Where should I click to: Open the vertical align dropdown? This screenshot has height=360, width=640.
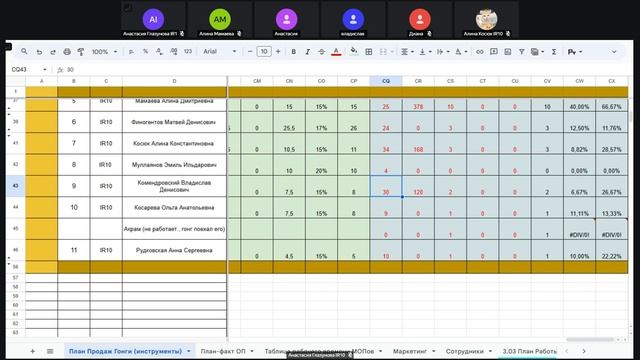425,52
